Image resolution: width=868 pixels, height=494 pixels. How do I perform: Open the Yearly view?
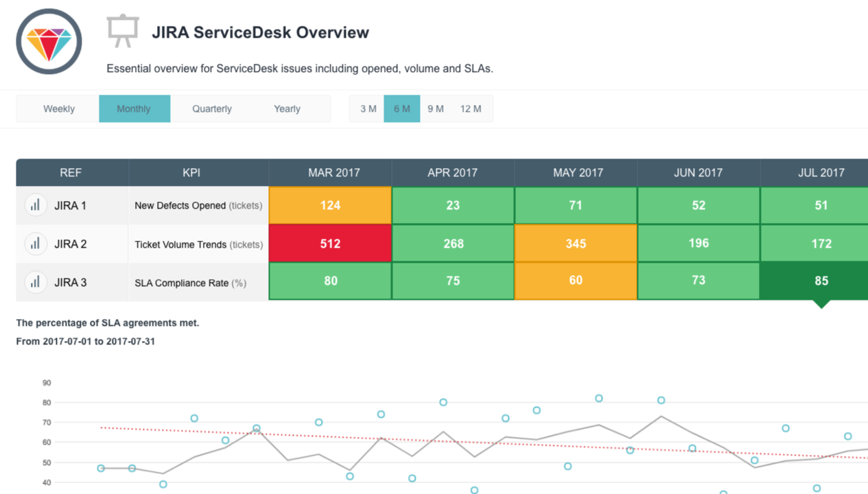coord(286,108)
